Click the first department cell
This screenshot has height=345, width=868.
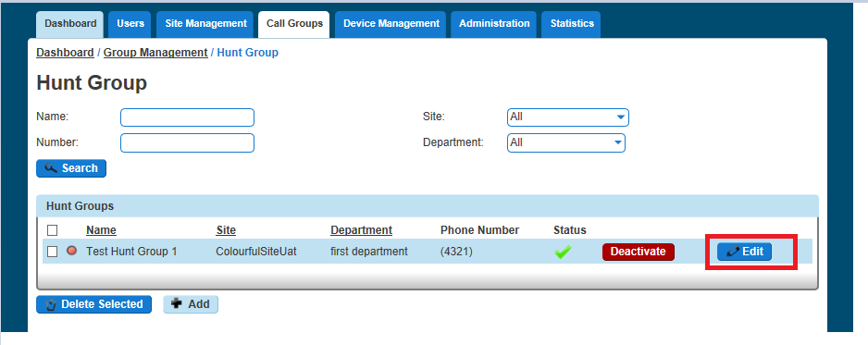[369, 252]
